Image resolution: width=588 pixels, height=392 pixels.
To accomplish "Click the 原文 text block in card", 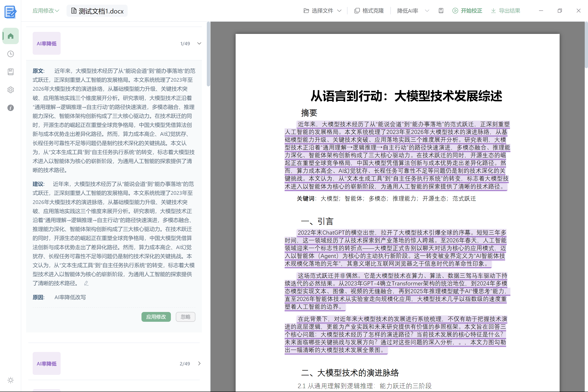I will (114, 120).
